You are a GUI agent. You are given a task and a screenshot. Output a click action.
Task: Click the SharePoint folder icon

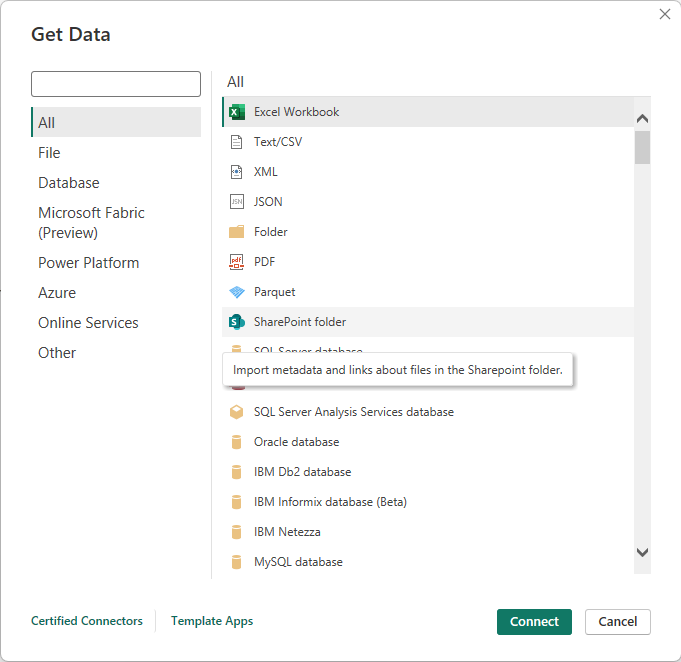point(237,322)
